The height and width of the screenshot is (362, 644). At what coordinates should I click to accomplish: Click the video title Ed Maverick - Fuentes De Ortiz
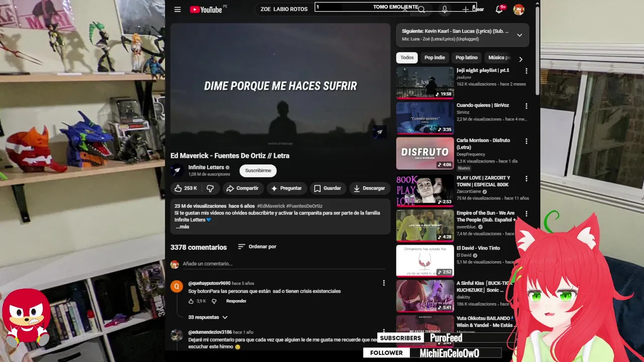(x=230, y=156)
